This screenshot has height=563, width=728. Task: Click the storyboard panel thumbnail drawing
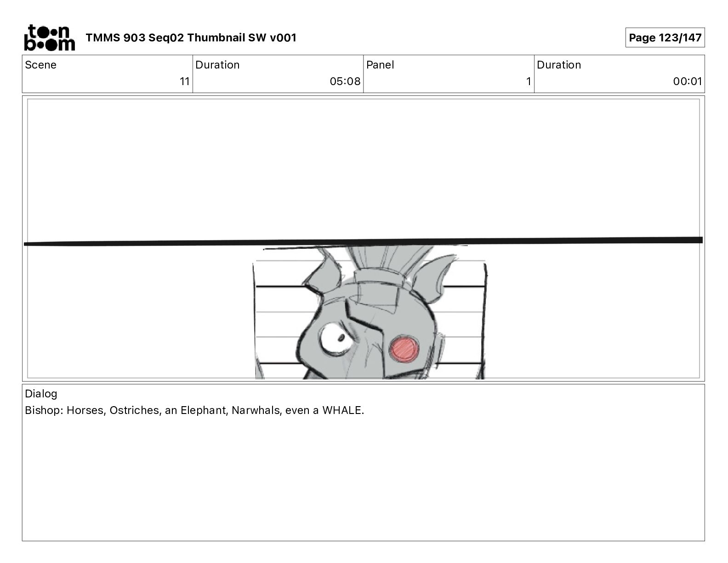tap(363, 239)
